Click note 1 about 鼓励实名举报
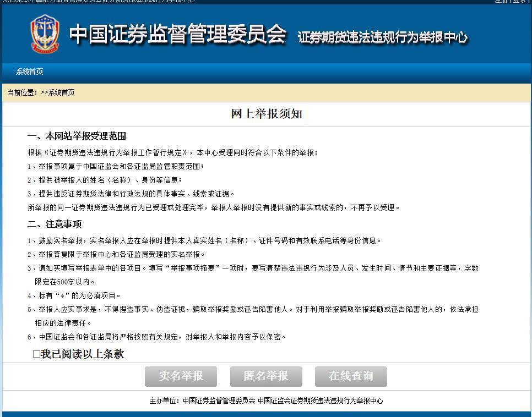Screen dimensions: 532x417 204,241
